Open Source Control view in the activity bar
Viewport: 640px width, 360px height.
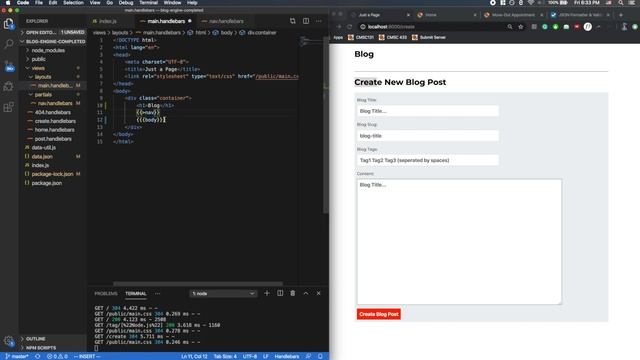9,66
